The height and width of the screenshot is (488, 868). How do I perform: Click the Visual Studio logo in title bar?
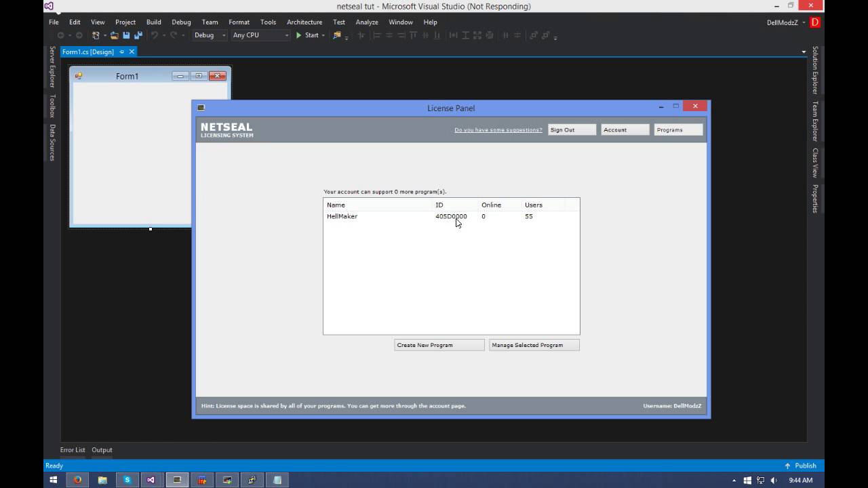(x=49, y=6)
